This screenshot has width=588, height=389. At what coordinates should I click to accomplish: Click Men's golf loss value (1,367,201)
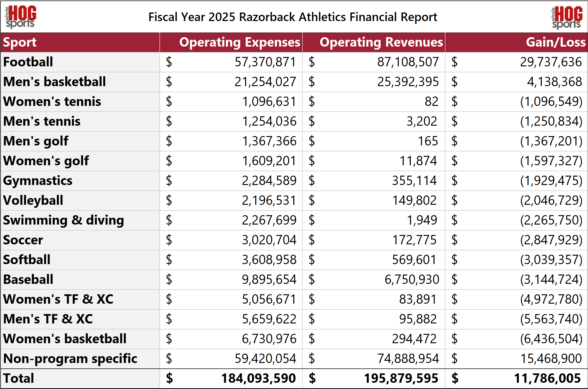pyautogui.click(x=551, y=141)
